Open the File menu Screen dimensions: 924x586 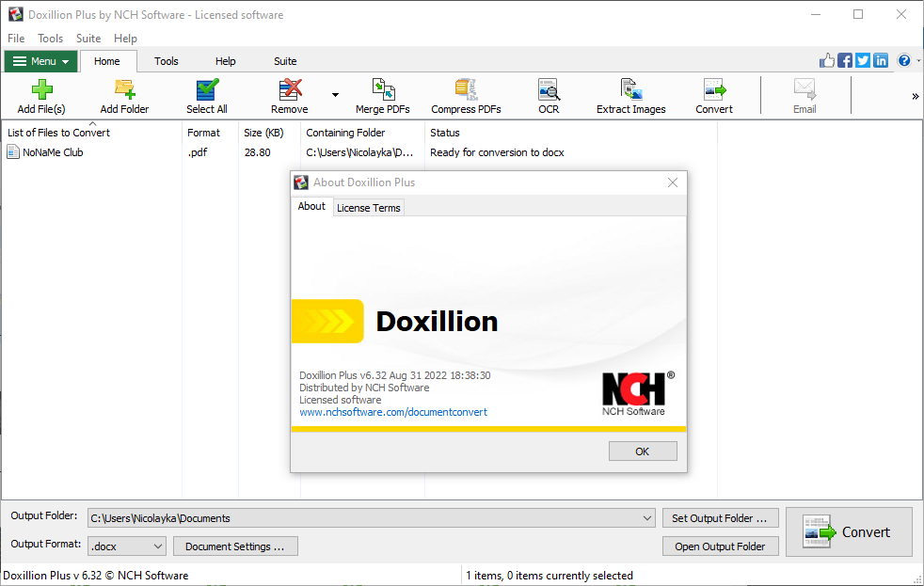pyautogui.click(x=16, y=39)
